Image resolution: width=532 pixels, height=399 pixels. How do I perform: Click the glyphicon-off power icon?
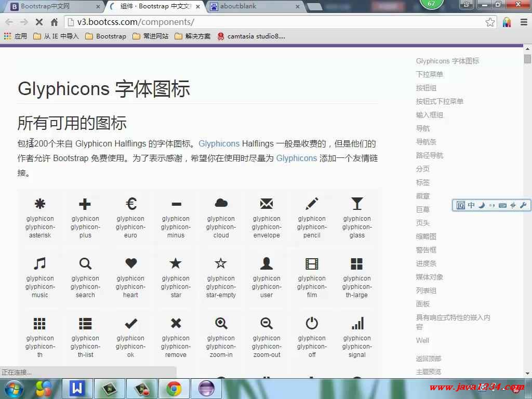coord(312,323)
